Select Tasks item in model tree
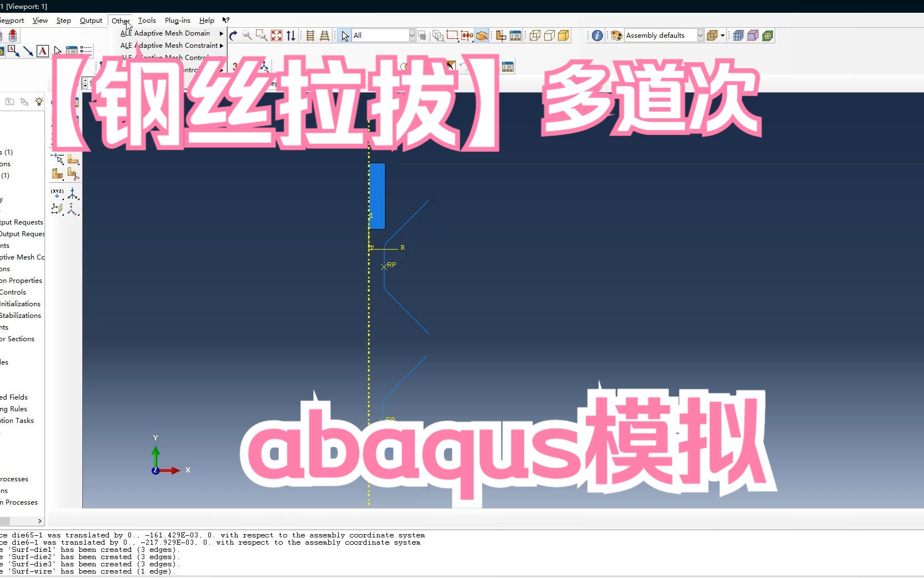Image resolution: width=924 pixels, height=578 pixels. pos(17,421)
